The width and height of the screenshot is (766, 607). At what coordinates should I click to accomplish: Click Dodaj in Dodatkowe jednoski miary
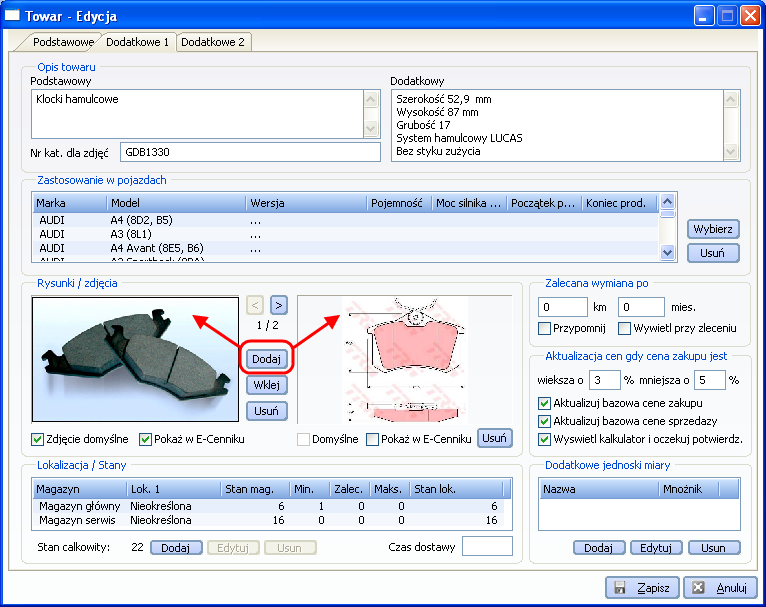(599, 548)
